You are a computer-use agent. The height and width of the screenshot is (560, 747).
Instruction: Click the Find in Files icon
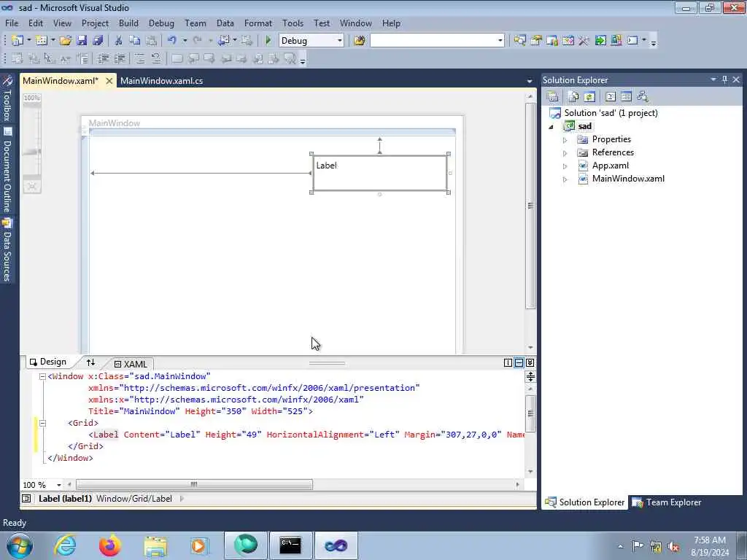coord(360,41)
